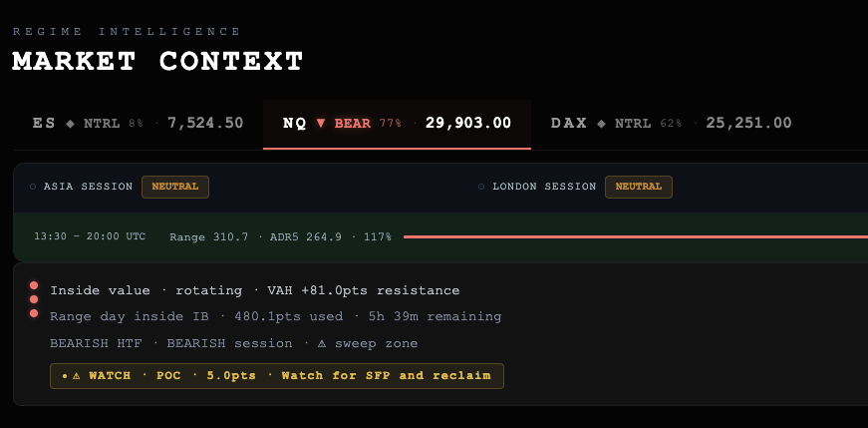Click the REGIME INTELLIGENCE label
The width and height of the screenshot is (868, 428).
(127, 32)
